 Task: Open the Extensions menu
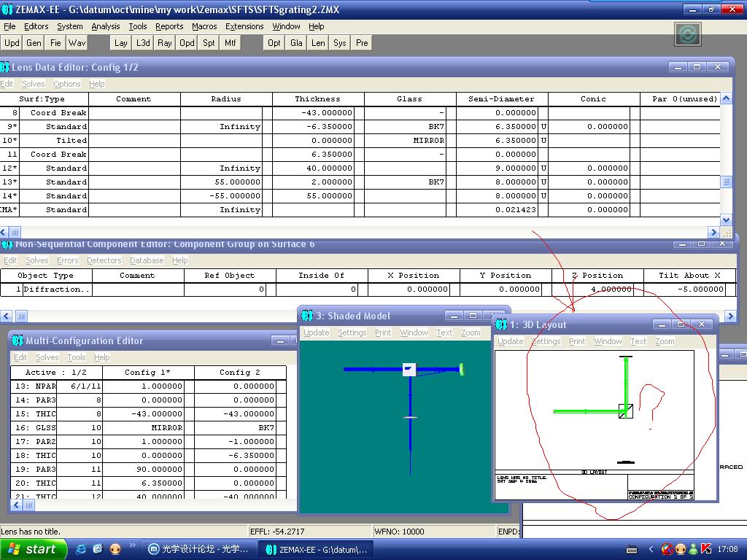244,26
